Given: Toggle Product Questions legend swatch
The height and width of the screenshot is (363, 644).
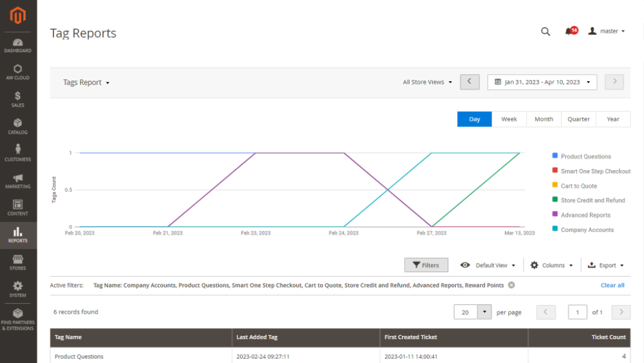Looking at the screenshot, I should [555, 156].
